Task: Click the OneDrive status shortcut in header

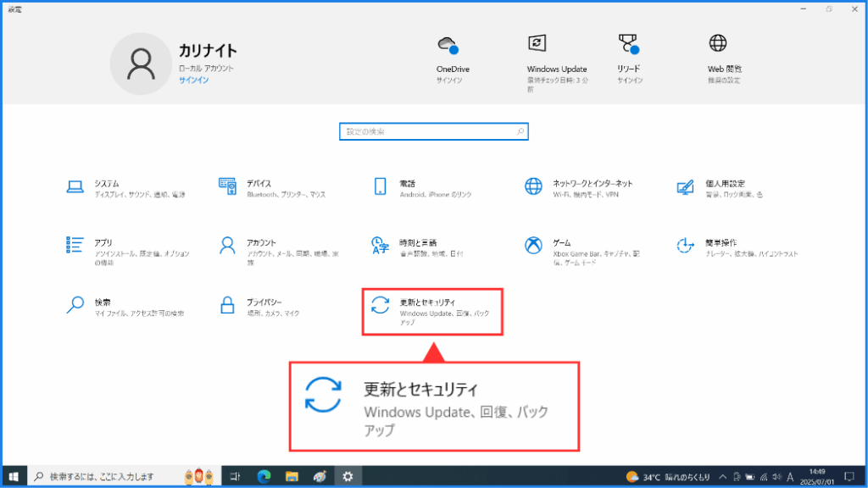Action: point(453,59)
